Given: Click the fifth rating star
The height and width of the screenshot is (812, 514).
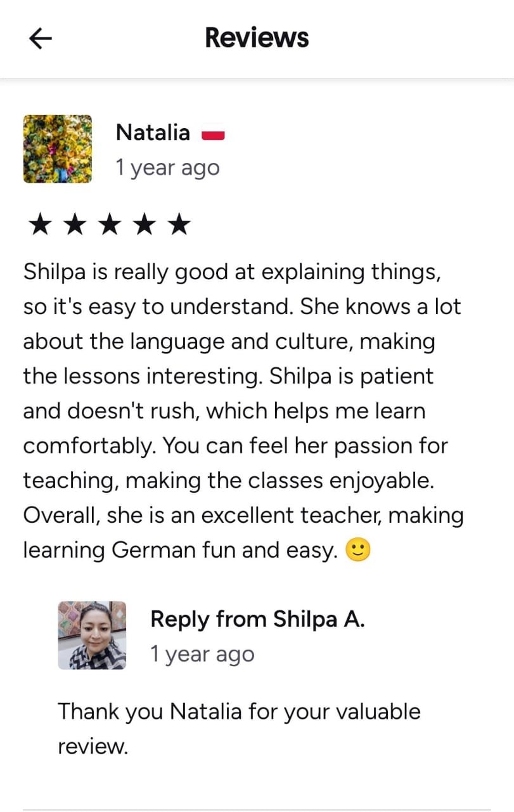Looking at the screenshot, I should [x=181, y=224].
